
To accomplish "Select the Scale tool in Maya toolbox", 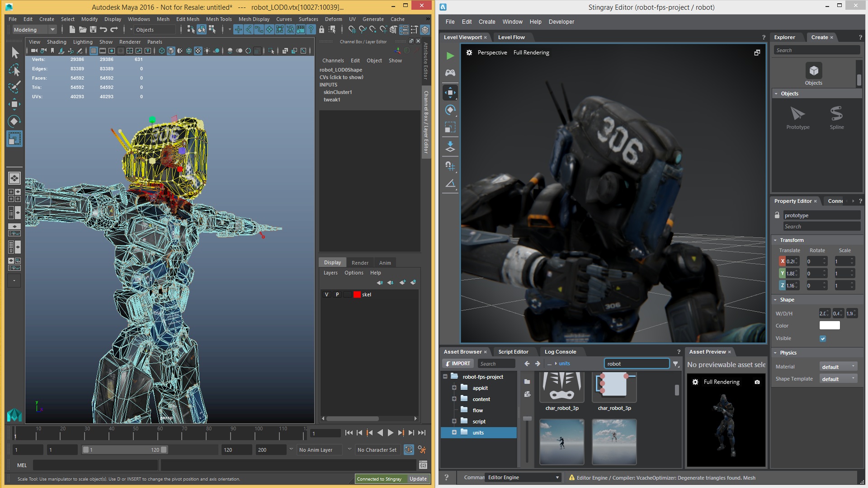I will pos(14,138).
